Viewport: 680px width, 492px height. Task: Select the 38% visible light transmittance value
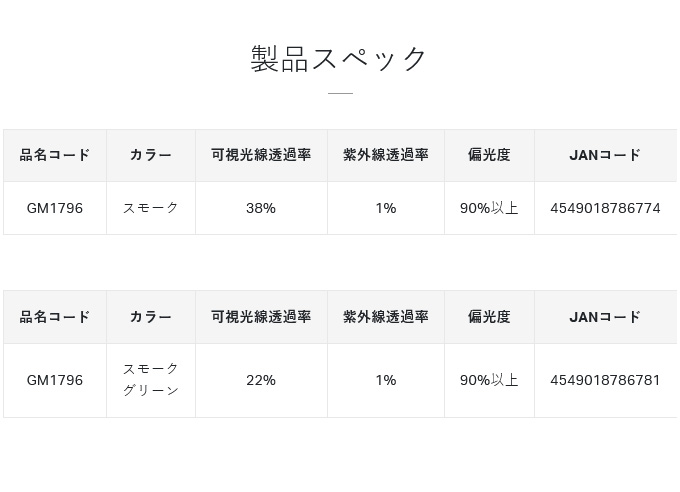click(x=260, y=208)
